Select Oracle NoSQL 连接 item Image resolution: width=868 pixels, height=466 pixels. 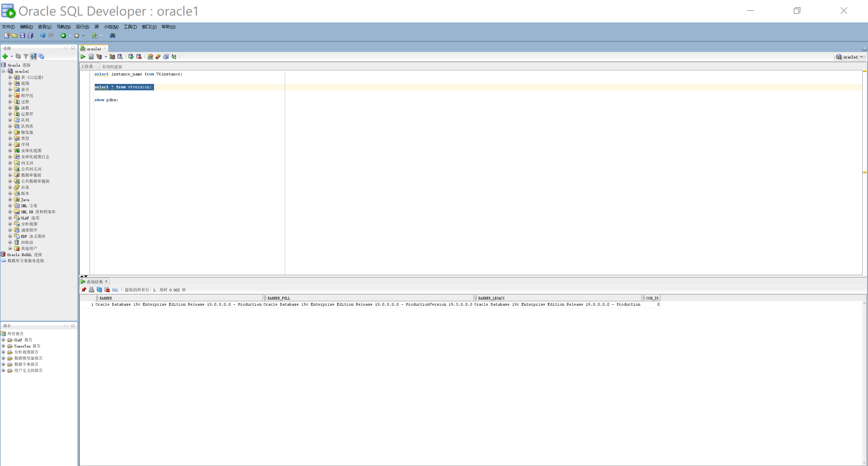click(24, 254)
